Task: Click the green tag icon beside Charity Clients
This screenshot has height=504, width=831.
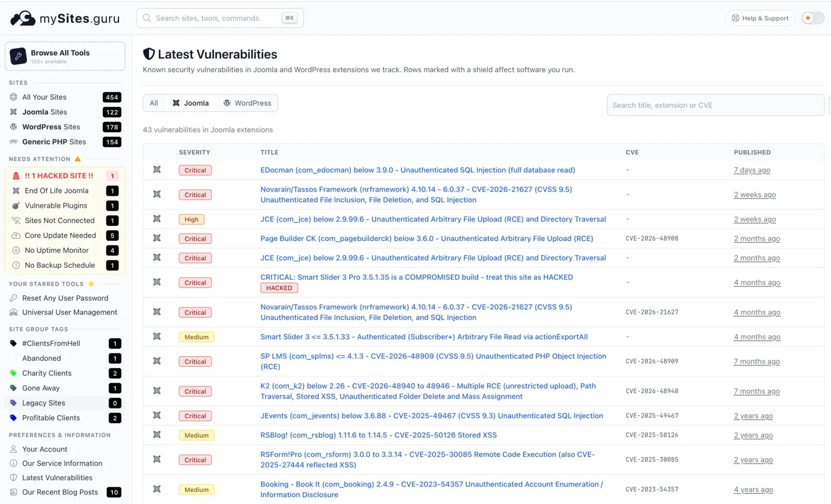Action: (x=14, y=373)
